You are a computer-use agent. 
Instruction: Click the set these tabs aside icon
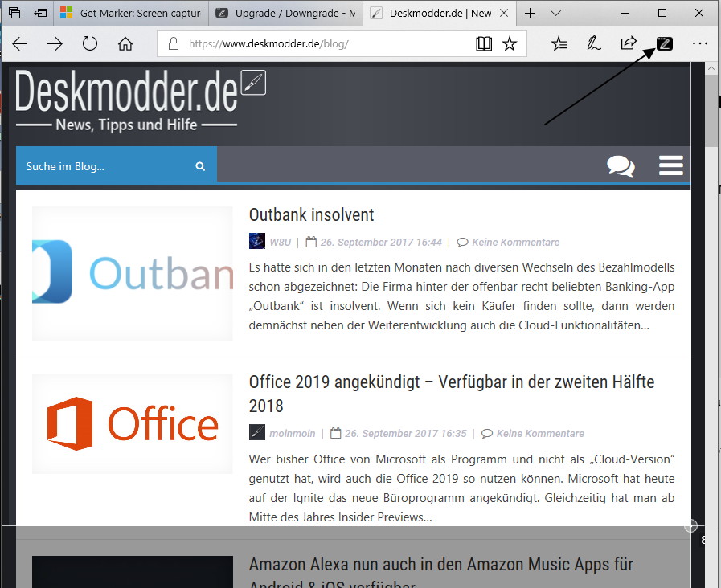[40, 13]
